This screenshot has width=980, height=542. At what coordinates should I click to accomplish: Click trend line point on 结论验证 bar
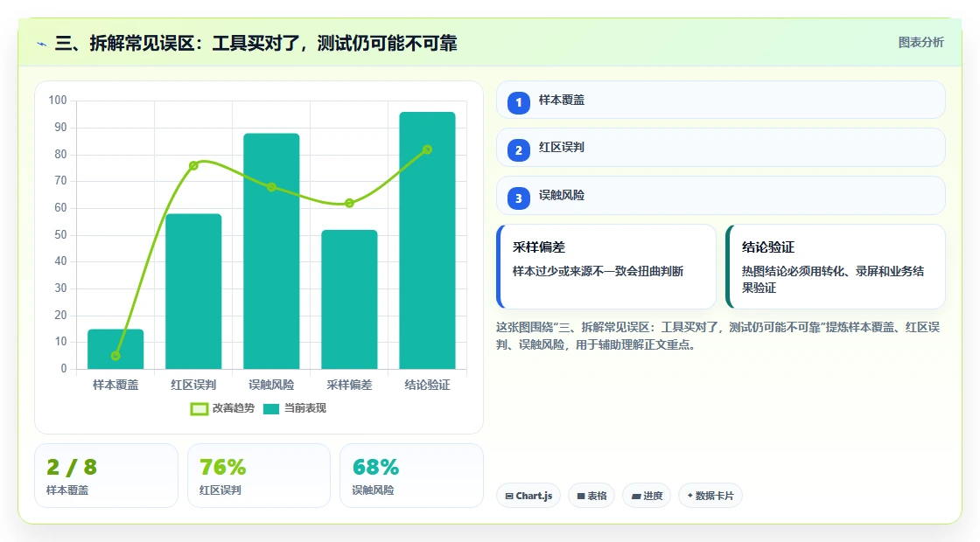point(428,149)
